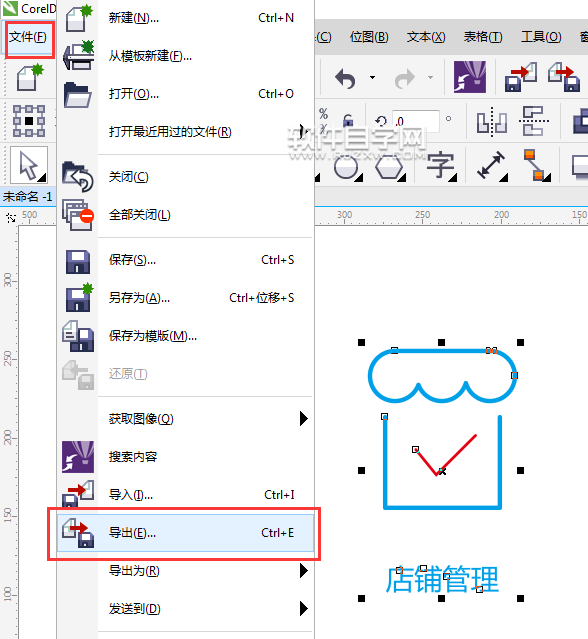The image size is (588, 639).
Task: Select 从模板新建(F) menu entry
Action: (x=185, y=56)
